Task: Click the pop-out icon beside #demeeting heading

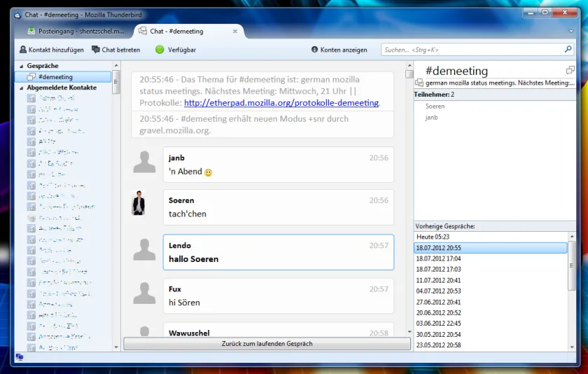Action: 570,70
